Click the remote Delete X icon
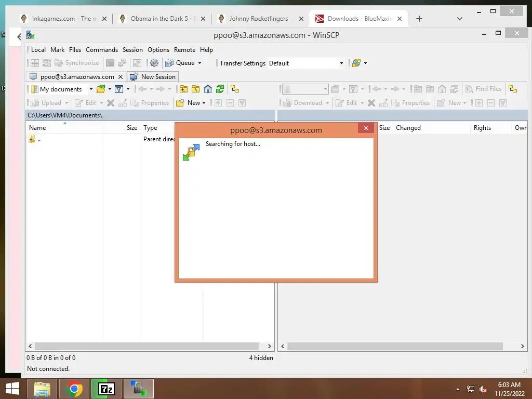This screenshot has height=399, width=532. pyautogui.click(x=371, y=103)
